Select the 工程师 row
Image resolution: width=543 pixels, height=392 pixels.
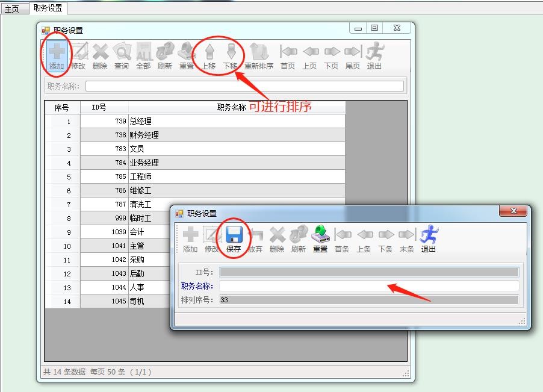coord(195,176)
